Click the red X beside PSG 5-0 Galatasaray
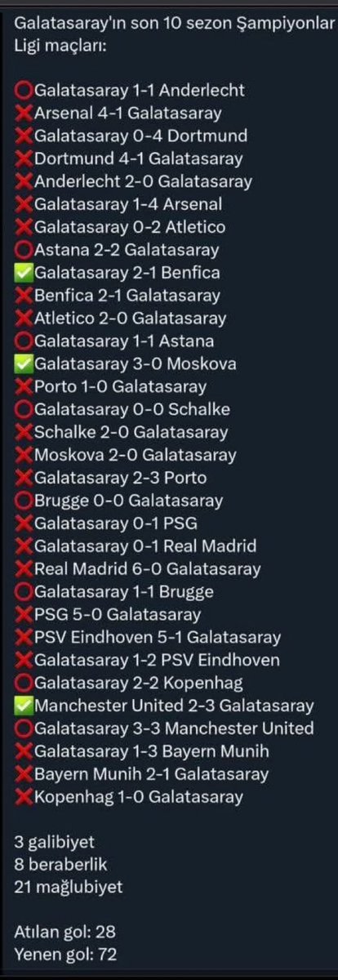This screenshot has height=980, width=338. (x=24, y=615)
